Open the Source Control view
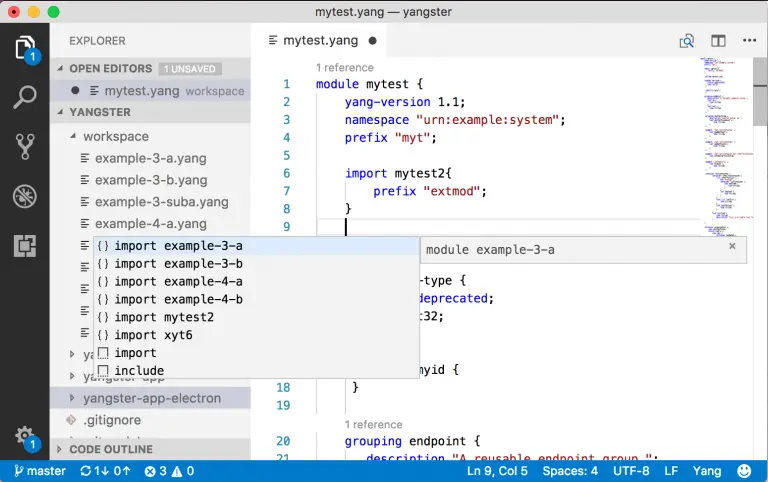Viewport: 768px width, 482px height. [24, 146]
